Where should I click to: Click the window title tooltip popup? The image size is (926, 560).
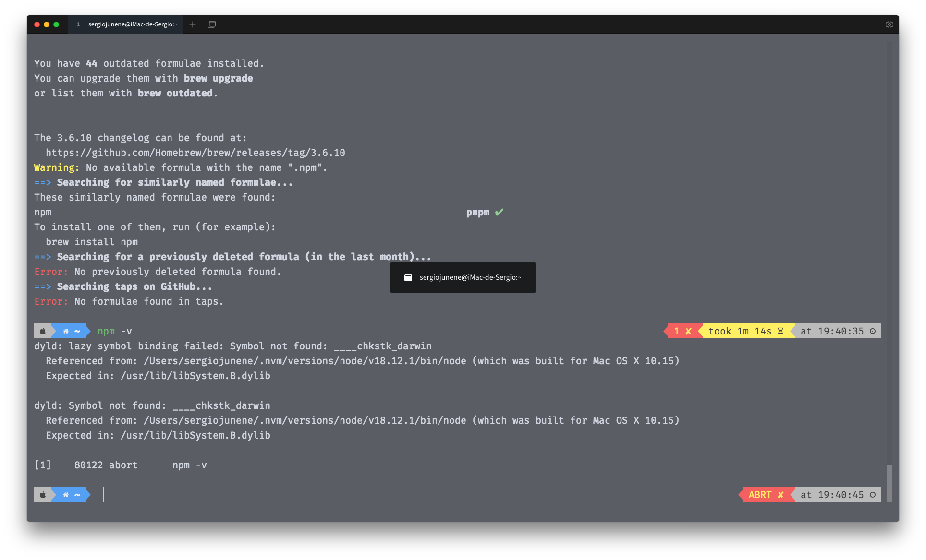463,277
